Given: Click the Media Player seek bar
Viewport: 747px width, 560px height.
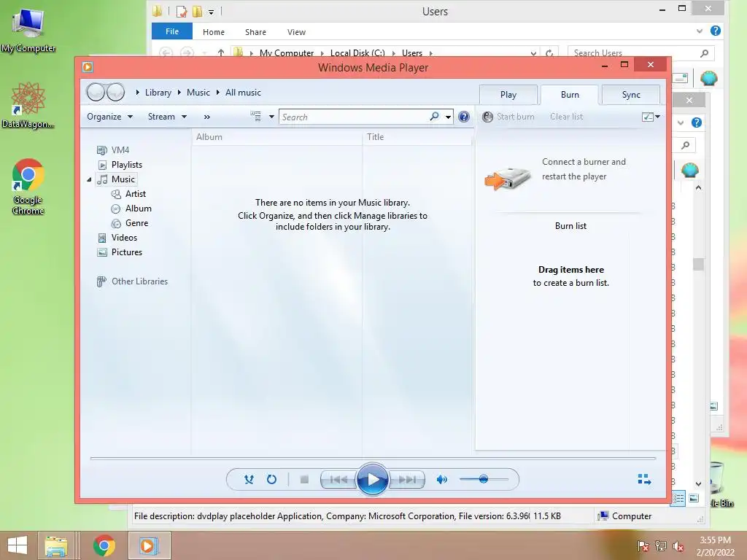Looking at the screenshot, I should pyautogui.click(x=373, y=458).
